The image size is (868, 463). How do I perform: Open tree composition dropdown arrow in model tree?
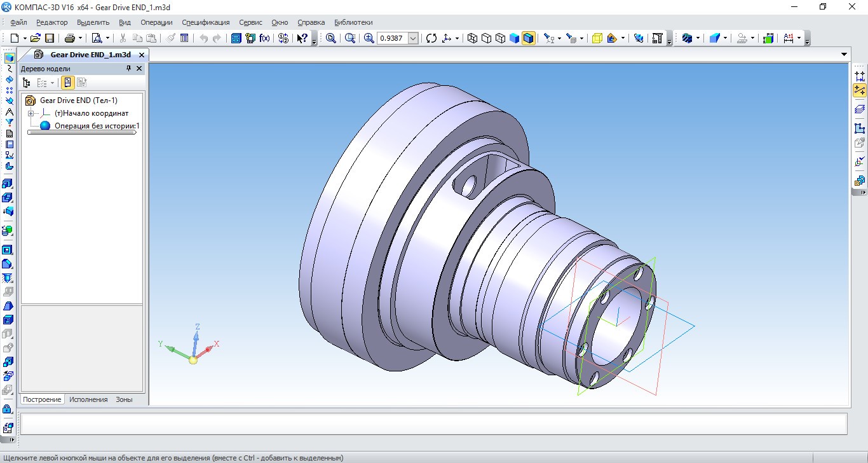(52, 82)
